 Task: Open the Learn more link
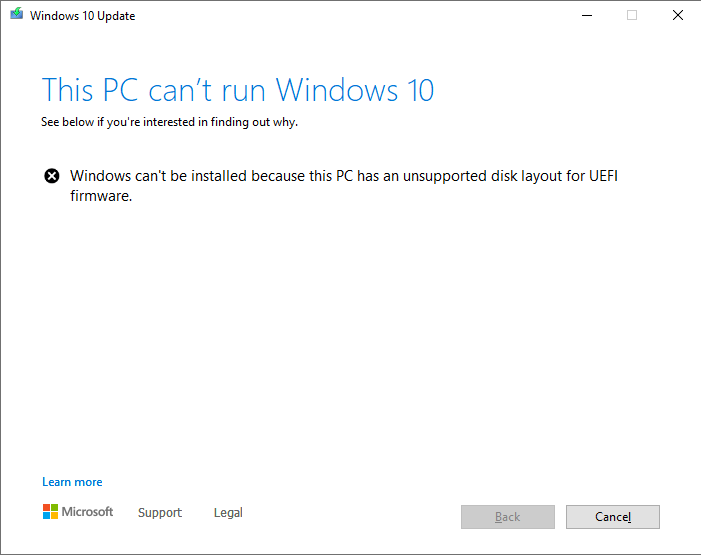coord(72,482)
